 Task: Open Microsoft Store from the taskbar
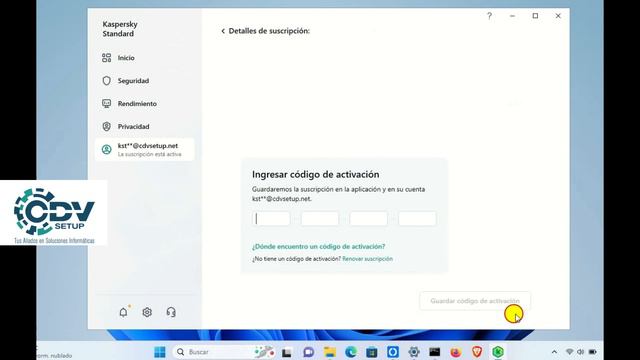point(371,352)
